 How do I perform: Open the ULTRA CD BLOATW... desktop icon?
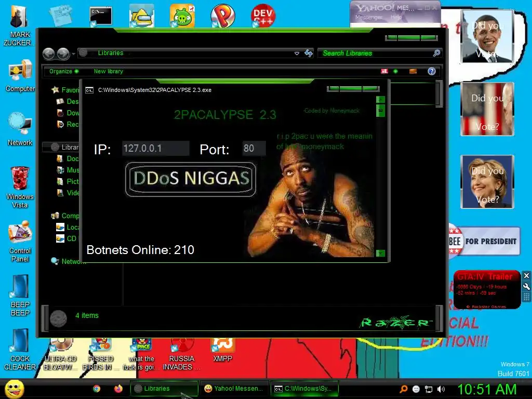[60, 354]
